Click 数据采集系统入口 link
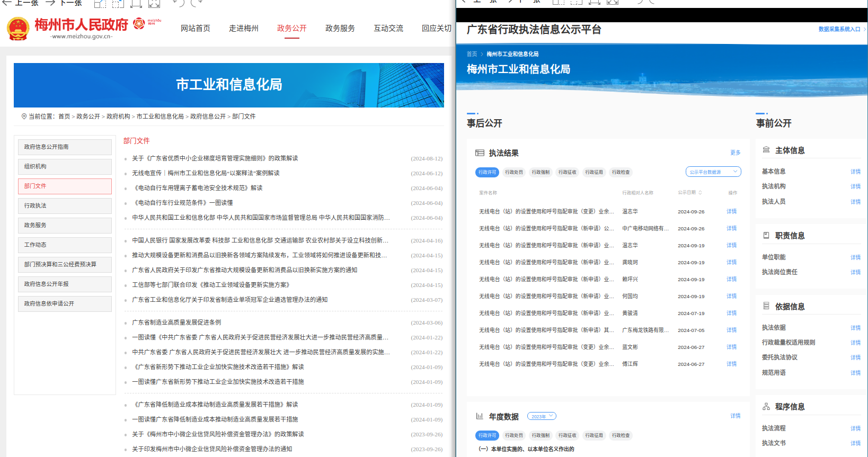868x457 pixels. [x=839, y=29]
